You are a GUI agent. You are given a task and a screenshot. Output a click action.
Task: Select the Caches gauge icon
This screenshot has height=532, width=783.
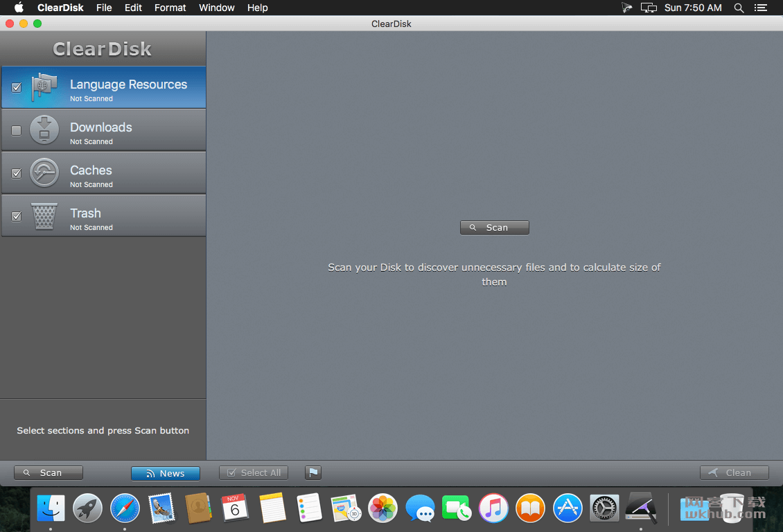point(44,172)
